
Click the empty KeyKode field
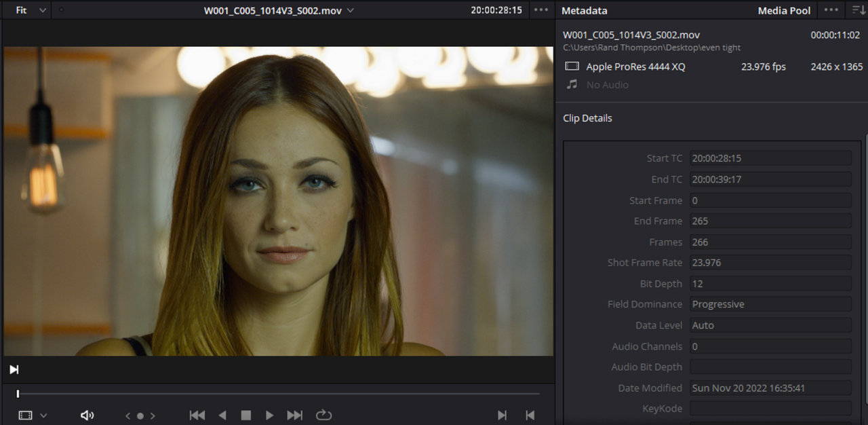(770, 409)
